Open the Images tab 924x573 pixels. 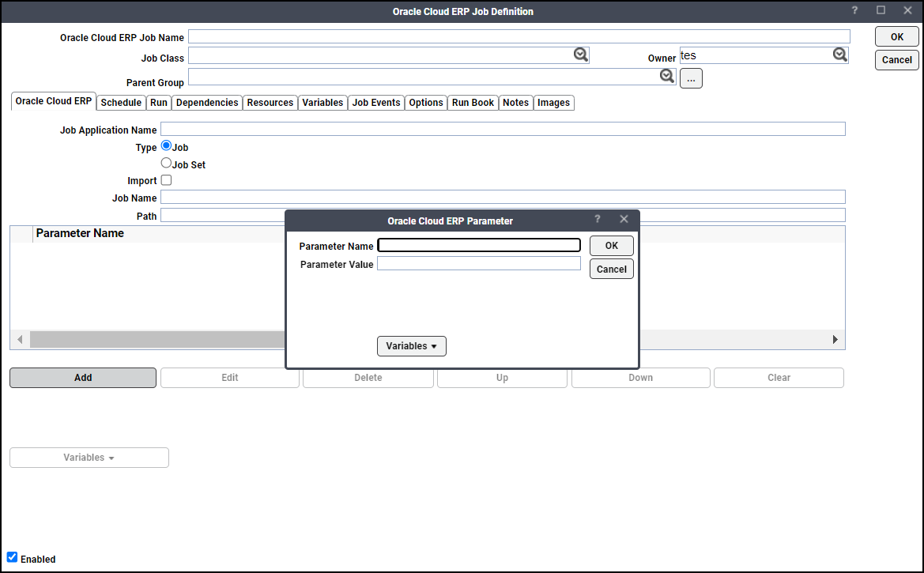pyautogui.click(x=553, y=103)
